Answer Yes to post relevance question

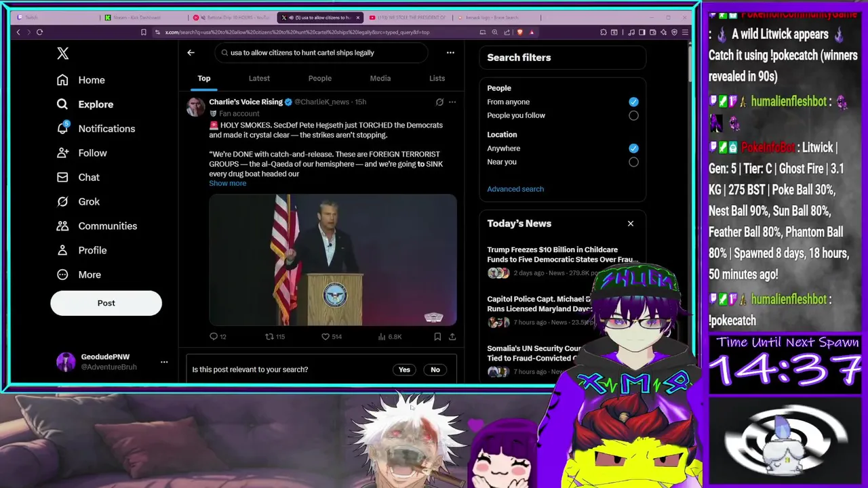pyautogui.click(x=404, y=369)
